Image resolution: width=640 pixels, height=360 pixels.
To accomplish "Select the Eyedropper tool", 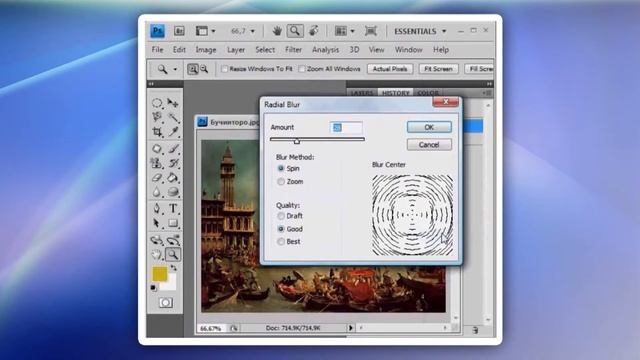I will click(x=173, y=132).
